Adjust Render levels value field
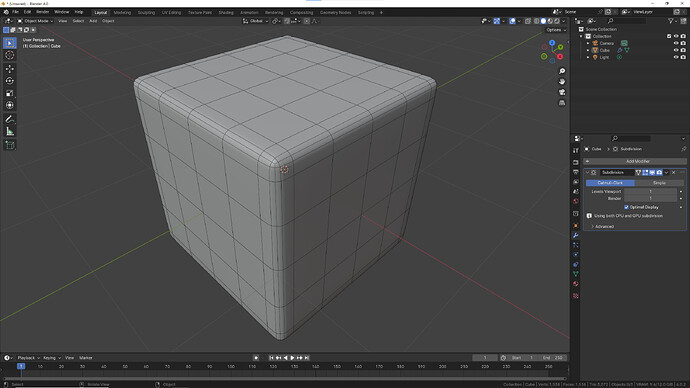 click(650, 199)
